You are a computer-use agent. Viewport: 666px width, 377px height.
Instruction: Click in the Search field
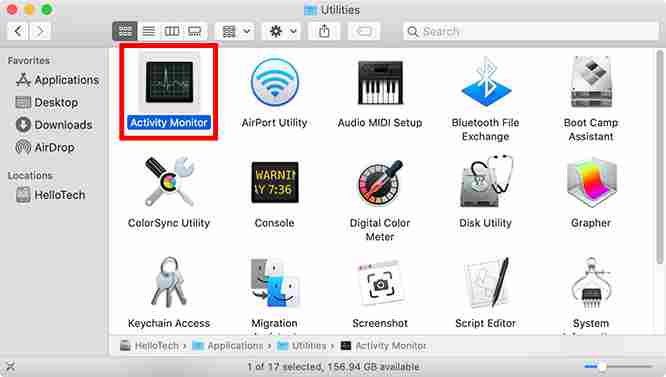pyautogui.click(x=531, y=31)
